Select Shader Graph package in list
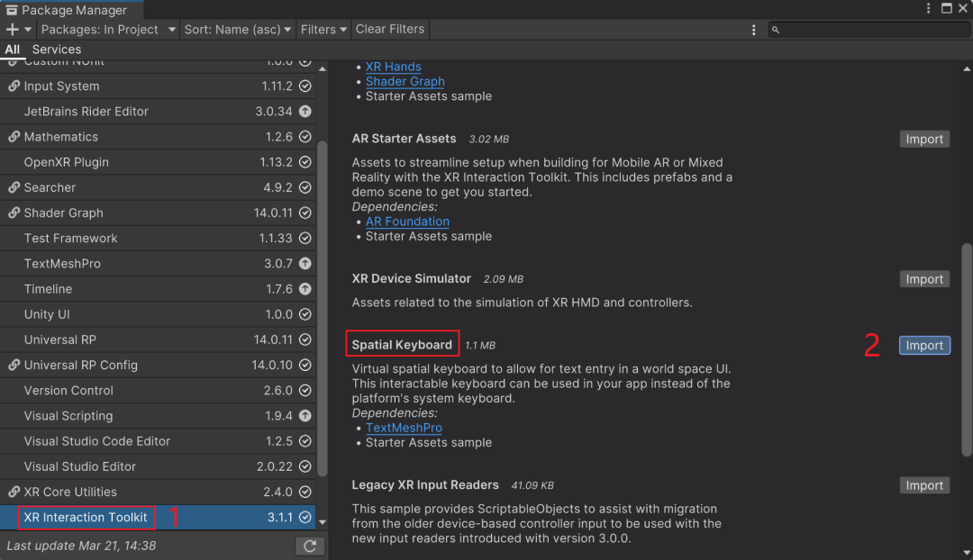This screenshot has height=560, width=973. 159,213
